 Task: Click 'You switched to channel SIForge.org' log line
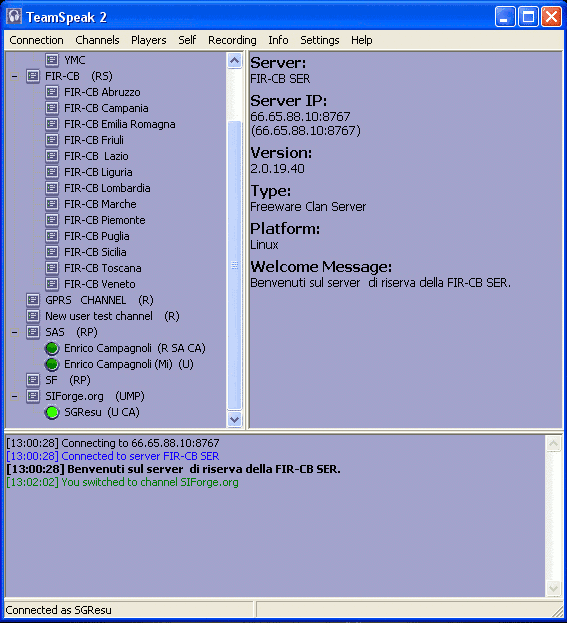click(122, 482)
